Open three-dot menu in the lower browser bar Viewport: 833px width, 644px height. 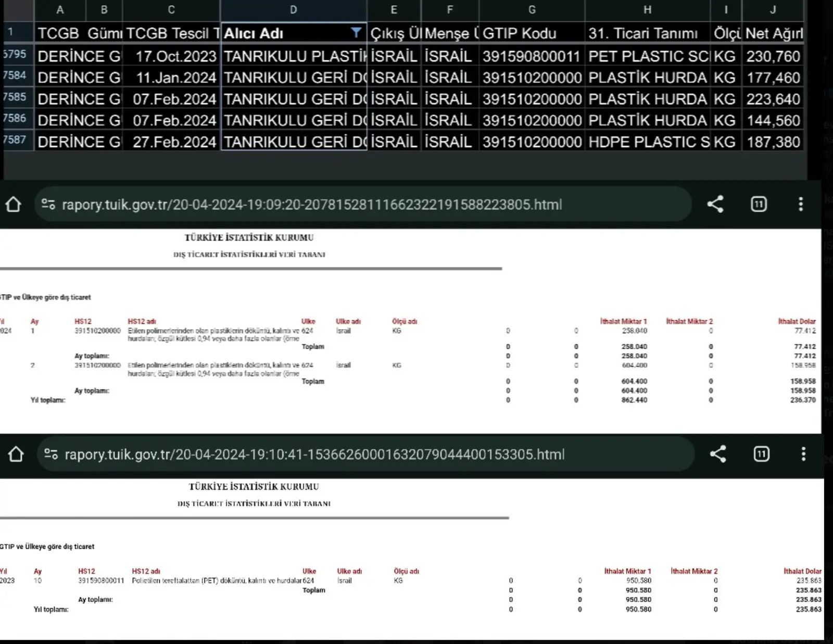803,454
